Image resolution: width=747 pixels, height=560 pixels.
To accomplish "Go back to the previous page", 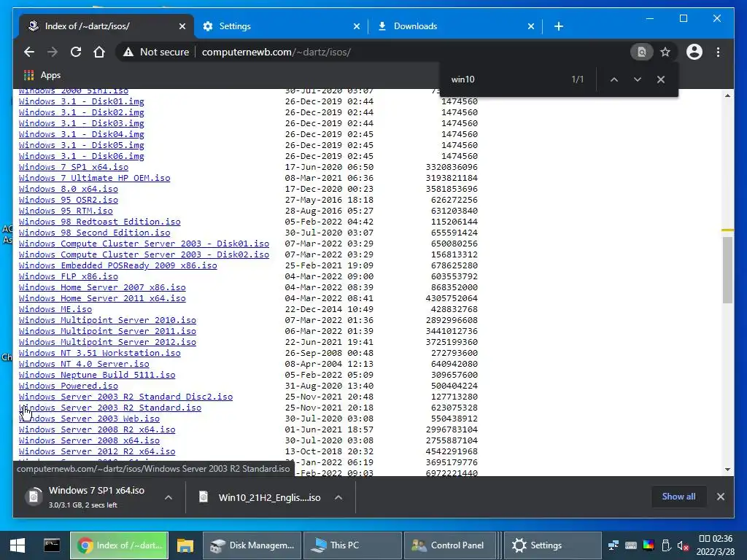I will [x=29, y=52].
